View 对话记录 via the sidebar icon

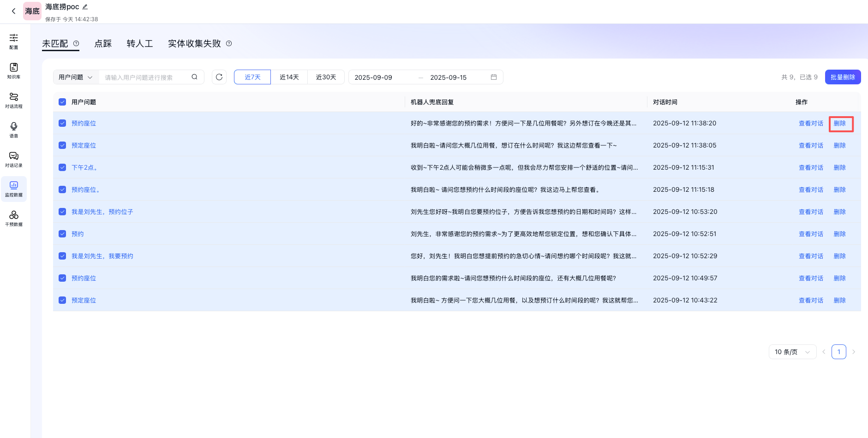click(14, 159)
